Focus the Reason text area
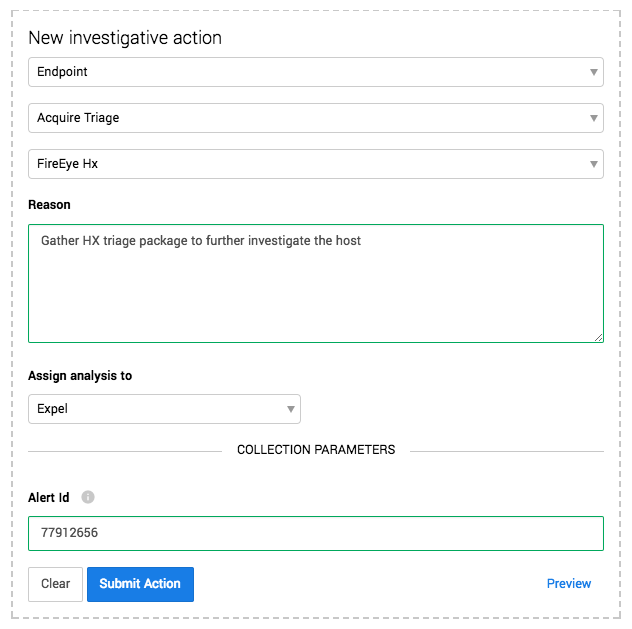 coord(316,284)
